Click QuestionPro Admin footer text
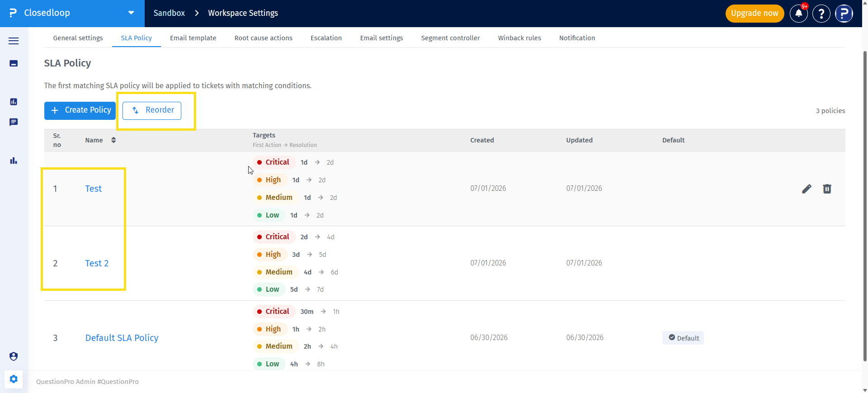Image resolution: width=868 pixels, height=393 pixels. tap(87, 382)
